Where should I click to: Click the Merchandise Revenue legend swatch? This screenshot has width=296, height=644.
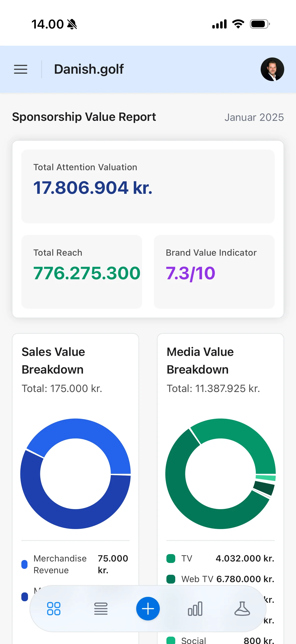pyautogui.click(x=25, y=564)
